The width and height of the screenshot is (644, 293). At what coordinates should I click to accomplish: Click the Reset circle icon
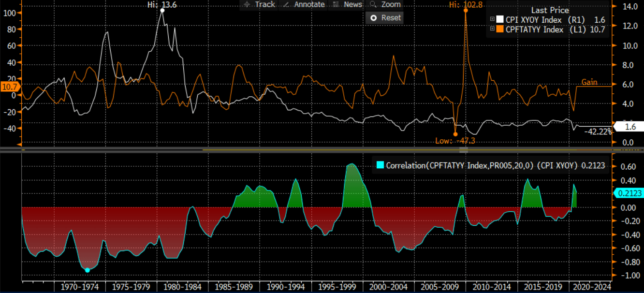coord(373,17)
